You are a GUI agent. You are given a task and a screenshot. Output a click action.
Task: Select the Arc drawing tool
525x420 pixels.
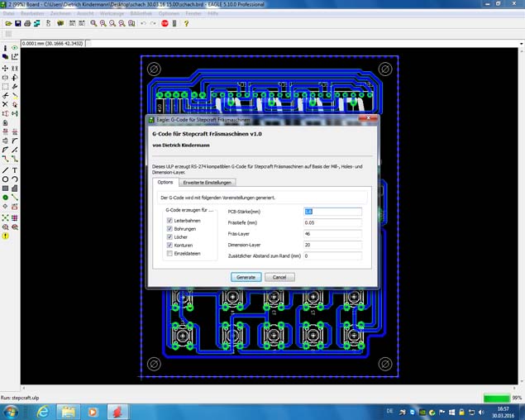point(15,179)
